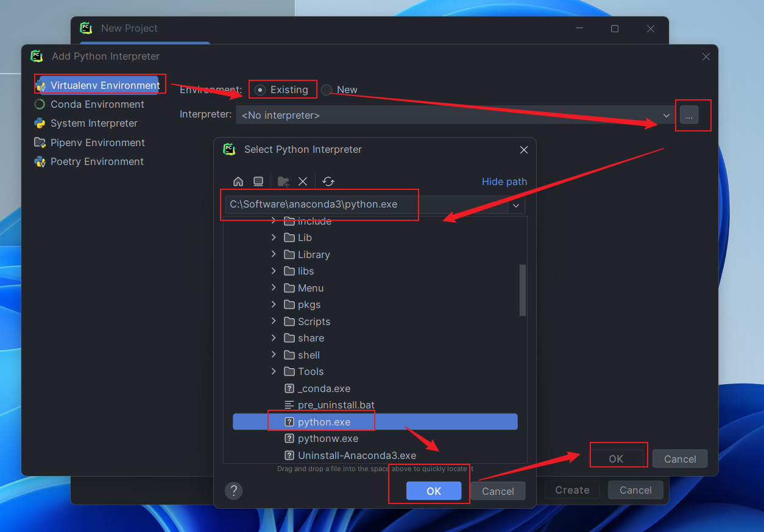Select Pipenv Environment in the sidebar
This screenshot has width=764, height=532.
pyautogui.click(x=90, y=142)
